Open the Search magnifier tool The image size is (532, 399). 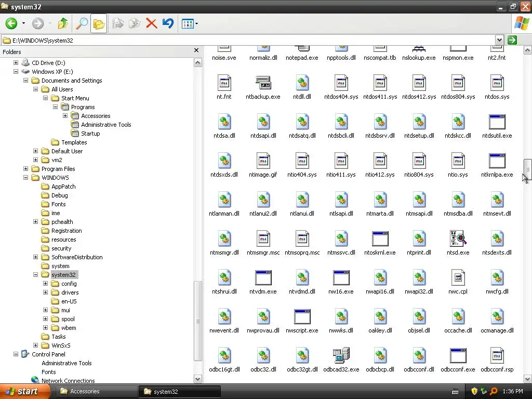(x=82, y=23)
